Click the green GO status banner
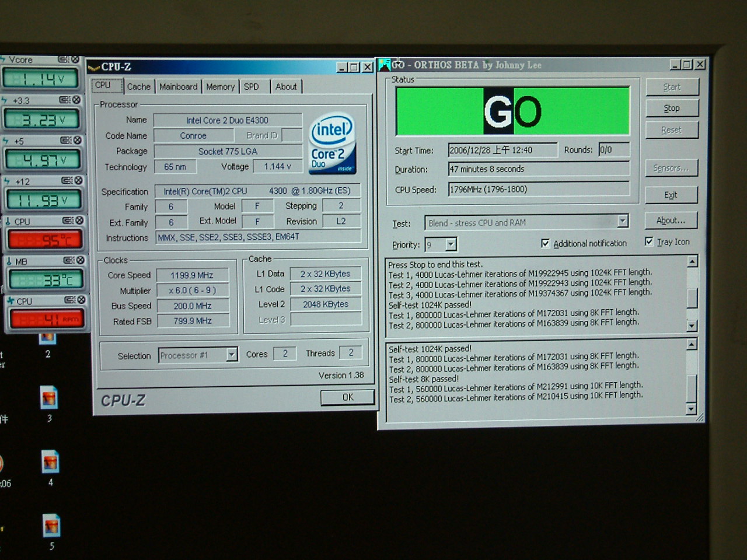The height and width of the screenshot is (560, 747). point(513,111)
